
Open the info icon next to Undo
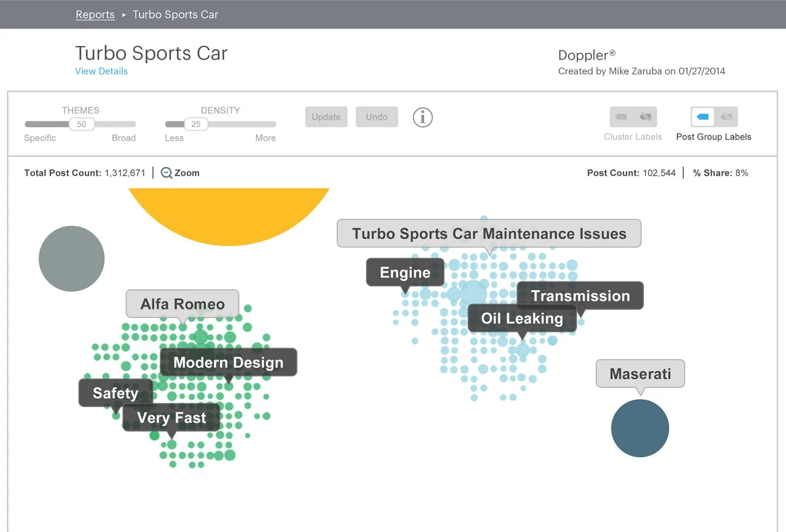click(423, 117)
